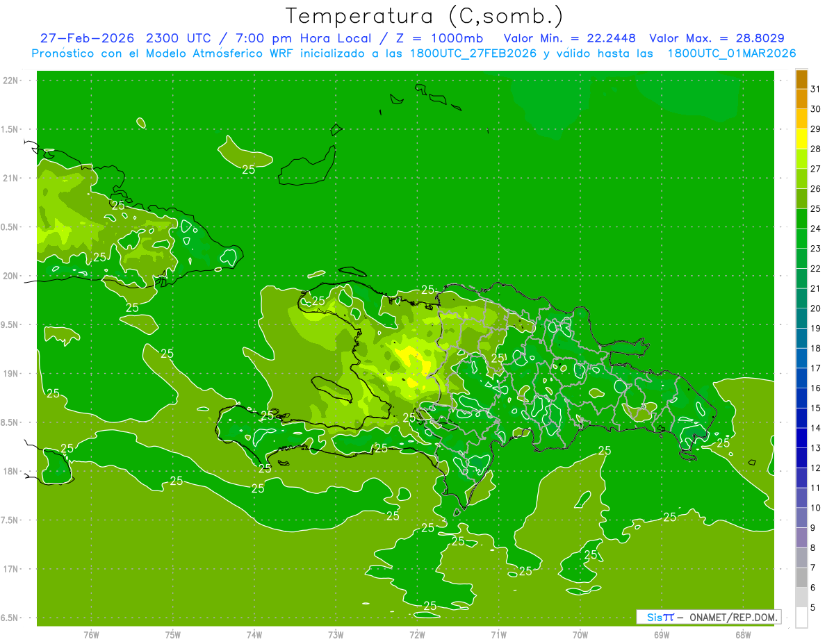The image size is (834, 644).
Task: Click the '70W' longitude axis label
Action: click(580, 635)
